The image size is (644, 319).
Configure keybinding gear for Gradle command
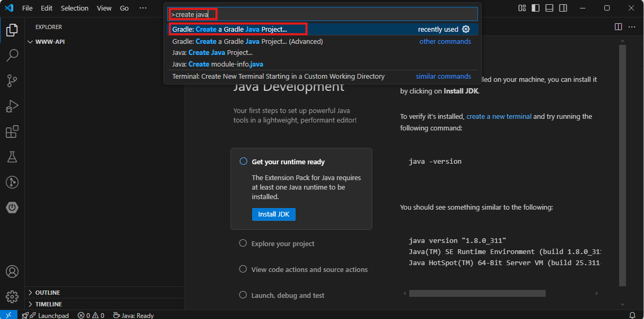pyautogui.click(x=466, y=30)
